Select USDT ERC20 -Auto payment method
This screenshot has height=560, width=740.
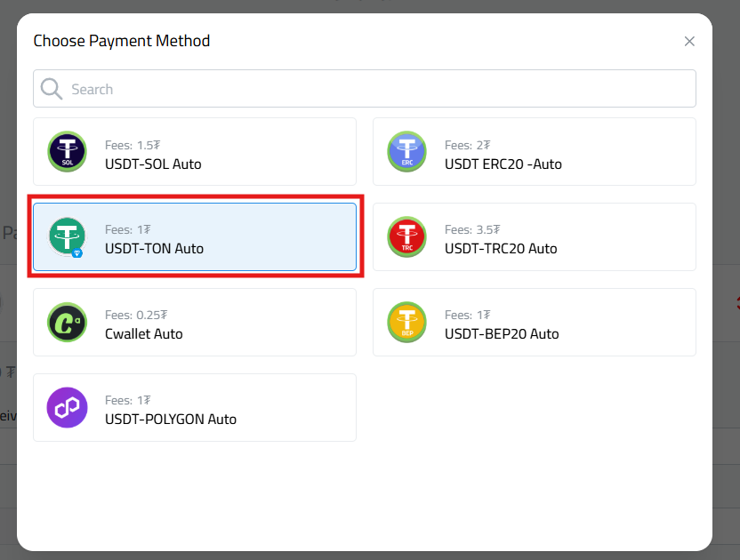pos(535,151)
